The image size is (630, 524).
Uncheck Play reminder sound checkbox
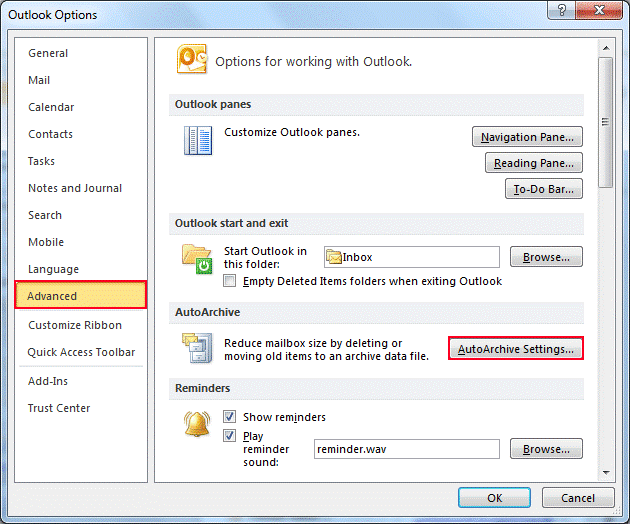(229, 435)
